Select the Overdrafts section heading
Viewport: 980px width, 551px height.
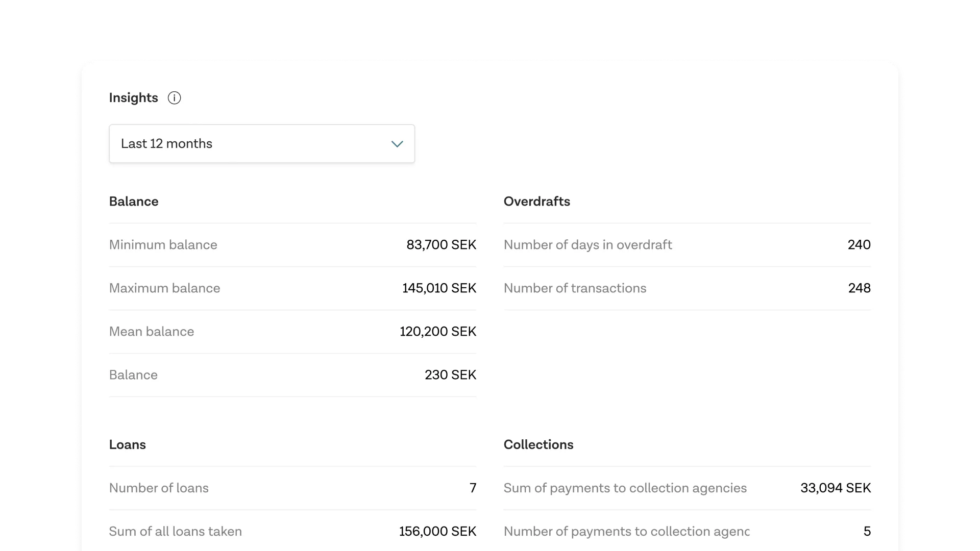tap(536, 202)
